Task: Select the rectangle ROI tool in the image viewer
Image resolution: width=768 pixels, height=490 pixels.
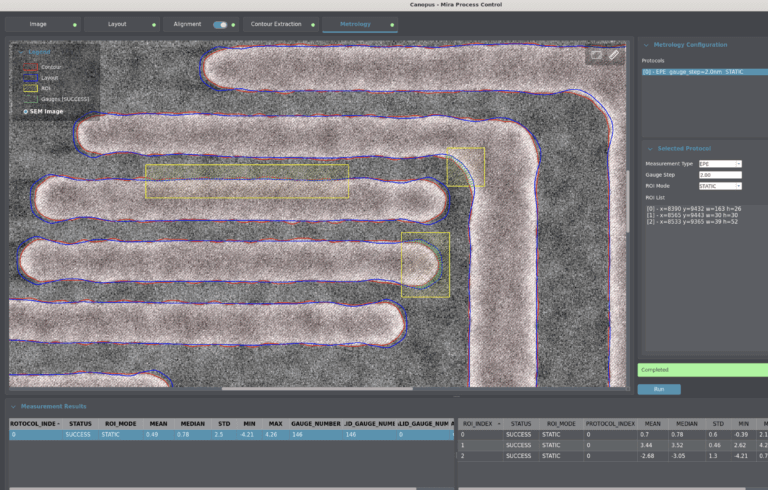Action: (596, 55)
